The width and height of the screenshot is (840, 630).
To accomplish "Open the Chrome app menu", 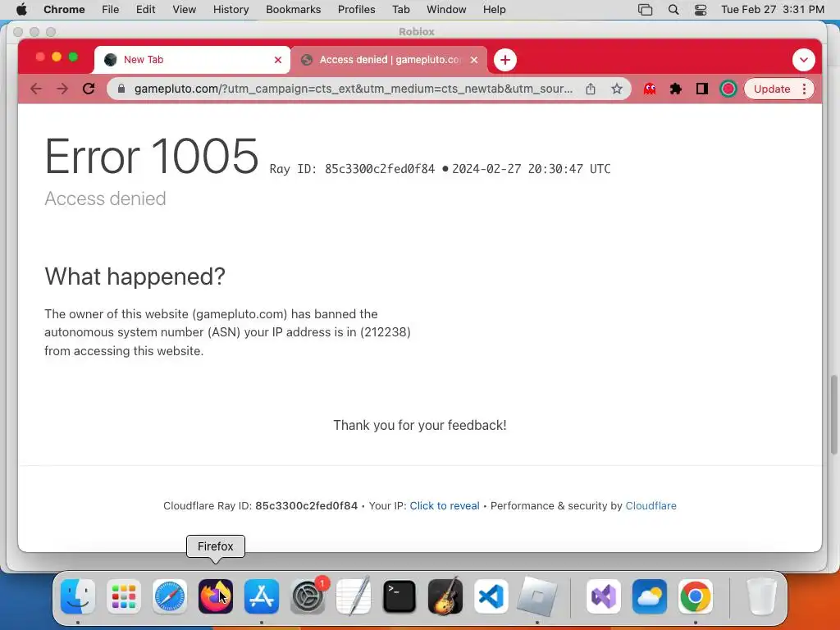I will [x=64, y=10].
